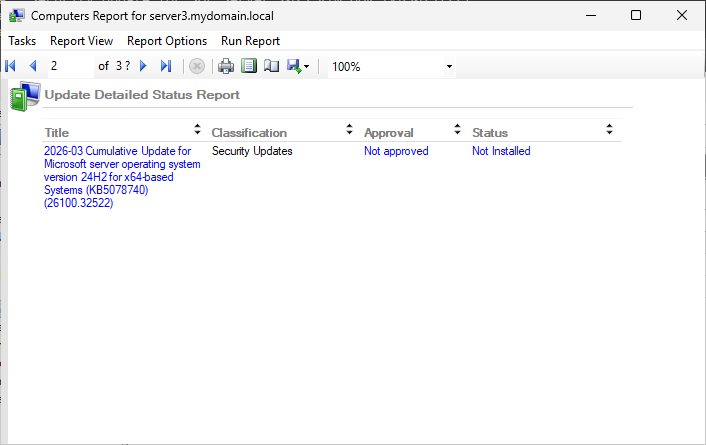Toggle print layout view
Image resolution: width=706 pixels, height=445 pixels.
(249, 66)
